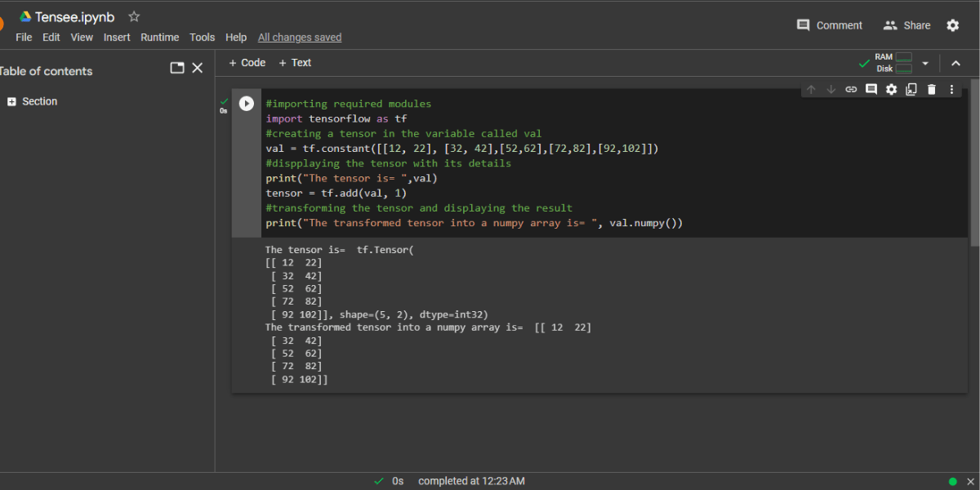The image size is (980, 490).
Task: Open the Comment panel
Action: click(830, 24)
